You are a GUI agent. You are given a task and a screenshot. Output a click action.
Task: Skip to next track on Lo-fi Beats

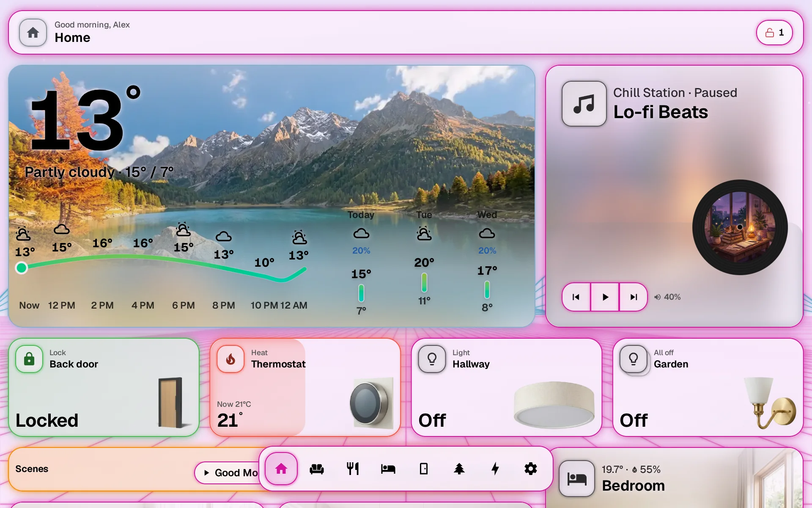634,297
